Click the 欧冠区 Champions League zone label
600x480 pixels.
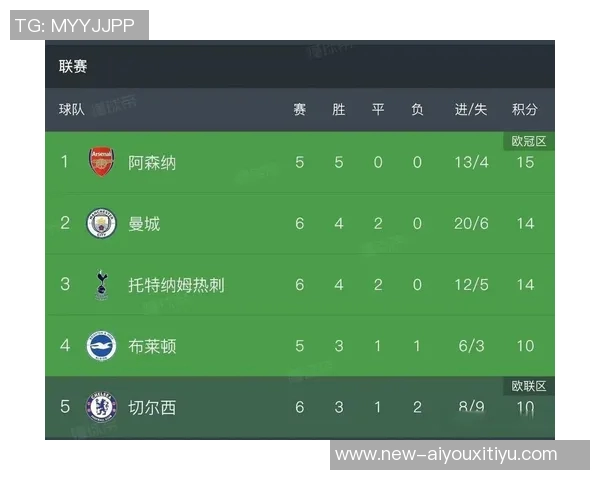pos(529,141)
